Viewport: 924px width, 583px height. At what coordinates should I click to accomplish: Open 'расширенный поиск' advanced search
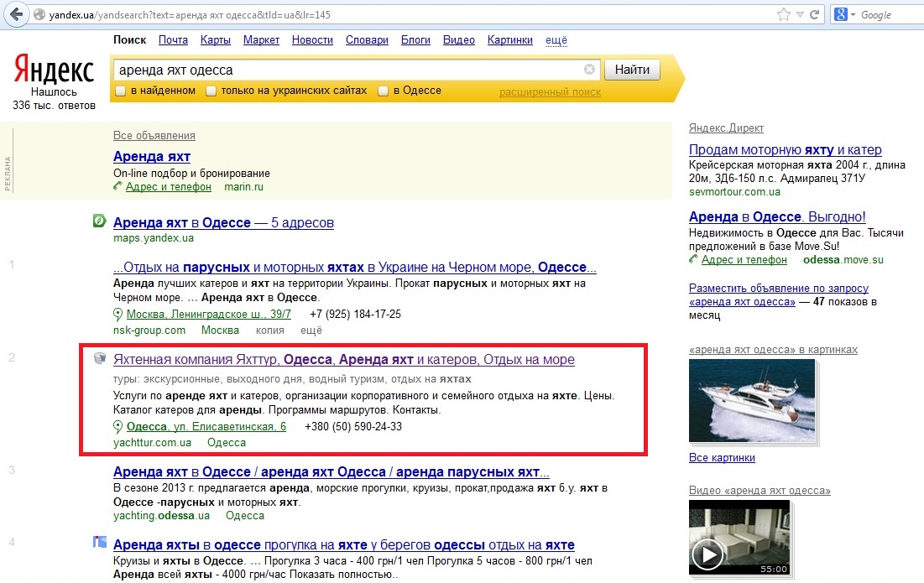(x=551, y=92)
